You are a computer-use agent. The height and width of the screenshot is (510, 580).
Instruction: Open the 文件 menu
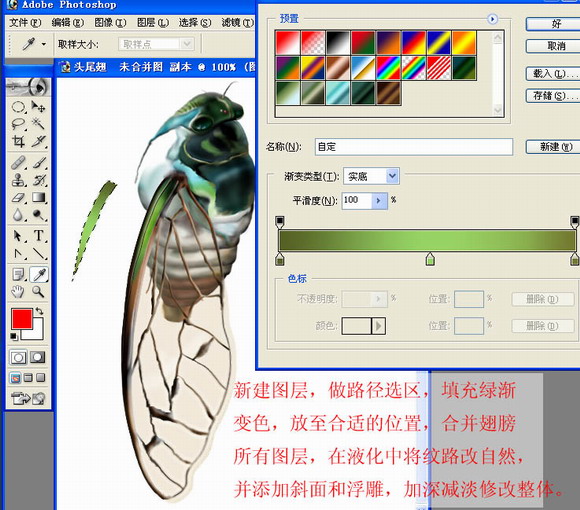click(x=25, y=23)
